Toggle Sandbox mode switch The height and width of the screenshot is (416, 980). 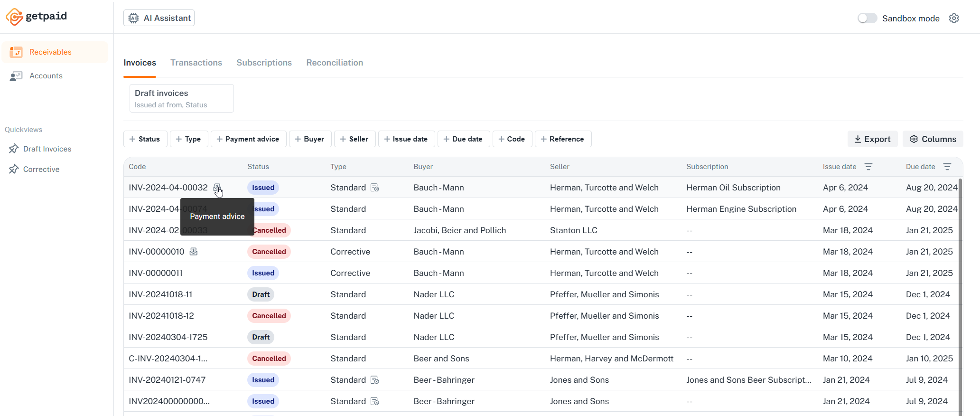867,18
